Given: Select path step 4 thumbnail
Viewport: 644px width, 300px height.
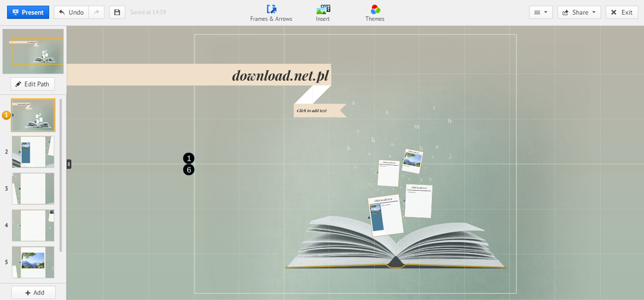Looking at the screenshot, I should point(33,225).
